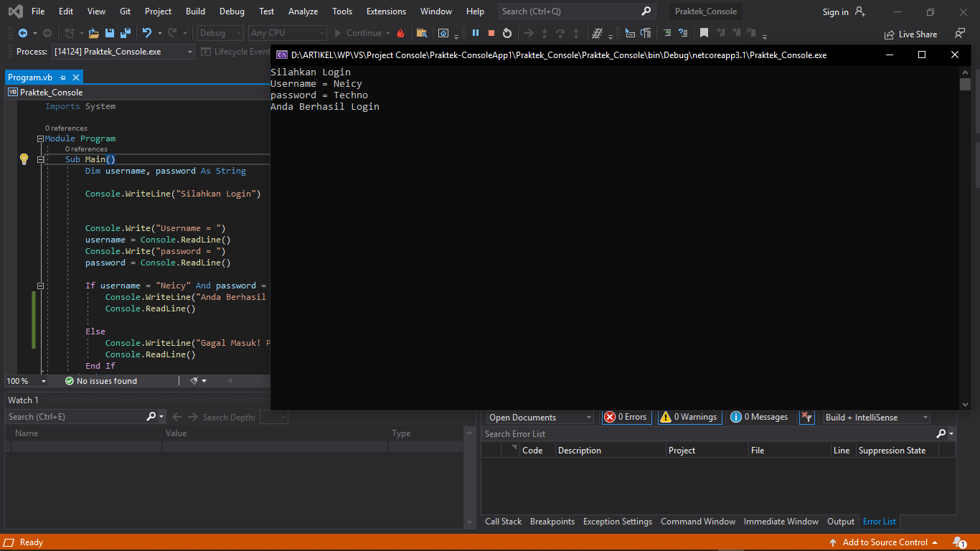
Task: Click the pin icon on Program.vb tab
Action: click(x=63, y=77)
